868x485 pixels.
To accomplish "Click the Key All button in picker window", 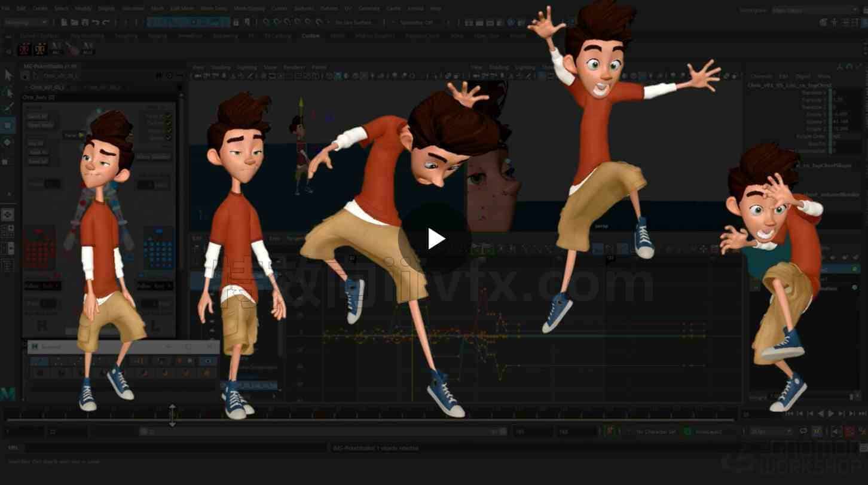I will [x=37, y=143].
